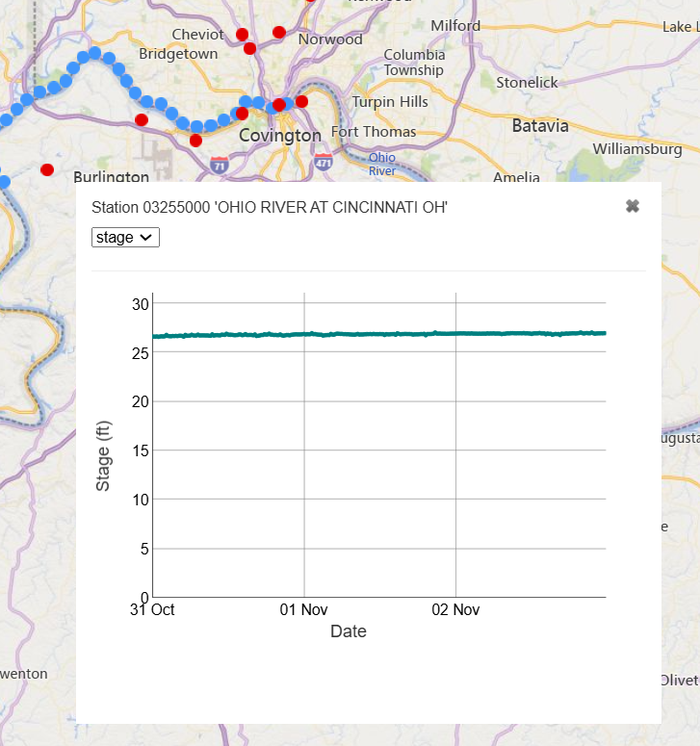Select the red station marker west of Burlington
The height and width of the screenshot is (746, 700).
[x=47, y=169]
